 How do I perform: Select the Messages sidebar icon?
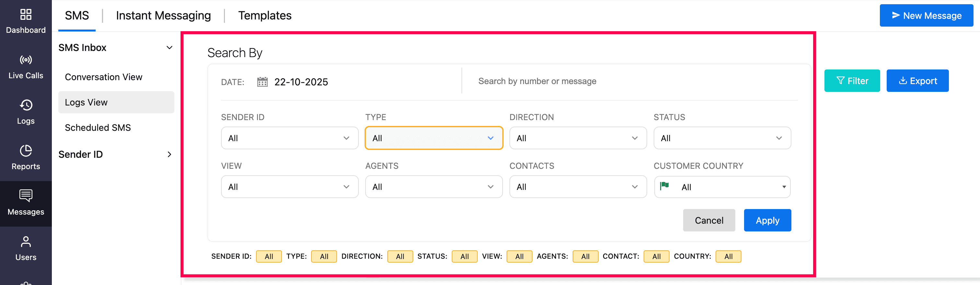[x=26, y=196]
